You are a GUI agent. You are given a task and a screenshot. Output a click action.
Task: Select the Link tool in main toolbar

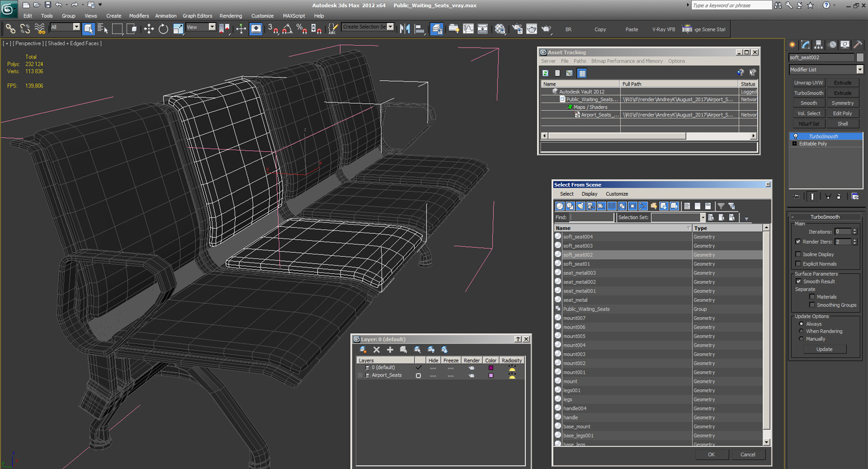(x=11, y=28)
